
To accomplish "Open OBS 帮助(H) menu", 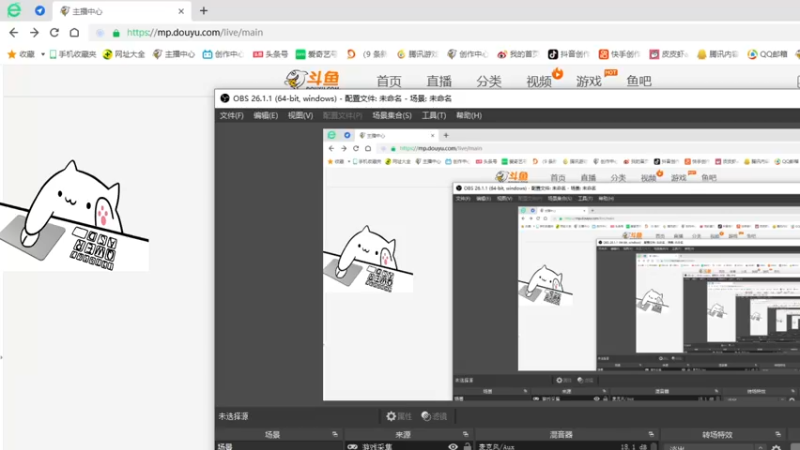I will coord(469,116).
